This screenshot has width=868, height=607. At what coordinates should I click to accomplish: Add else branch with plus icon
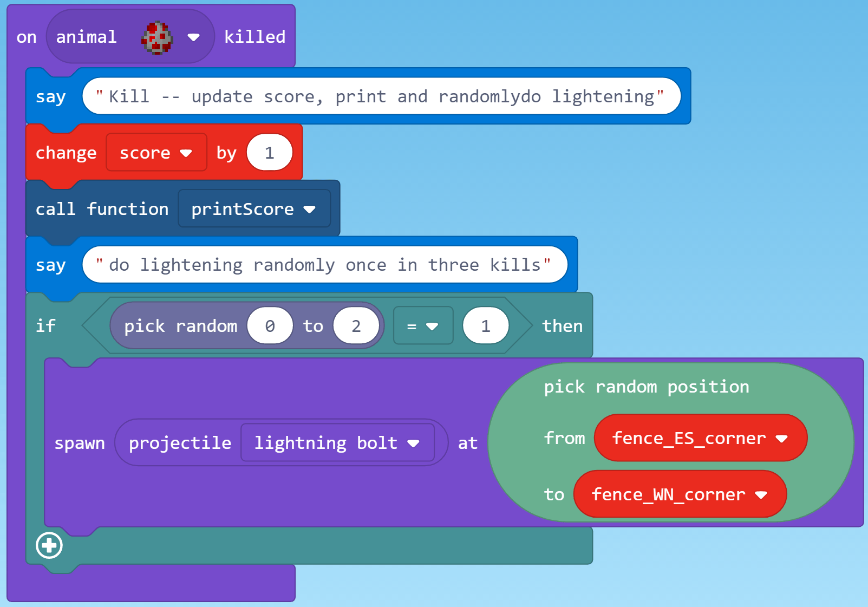(x=49, y=545)
